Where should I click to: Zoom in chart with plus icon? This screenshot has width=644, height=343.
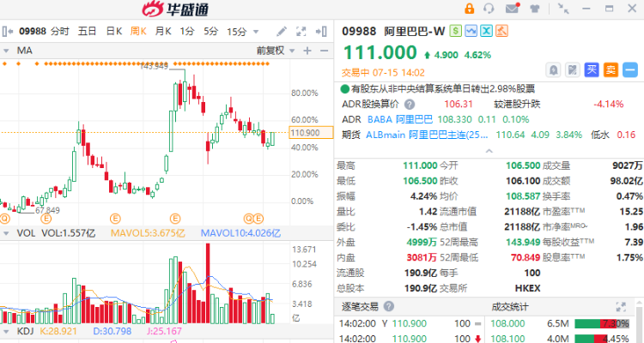point(307,51)
